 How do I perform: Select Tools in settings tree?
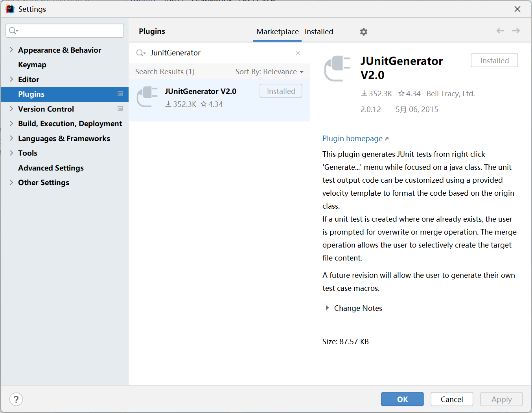[28, 153]
